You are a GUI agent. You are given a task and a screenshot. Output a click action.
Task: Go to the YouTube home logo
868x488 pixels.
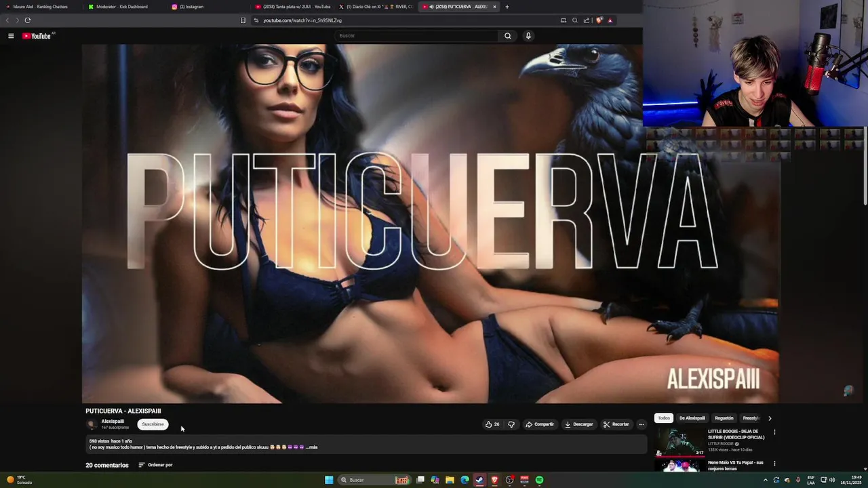click(x=37, y=36)
